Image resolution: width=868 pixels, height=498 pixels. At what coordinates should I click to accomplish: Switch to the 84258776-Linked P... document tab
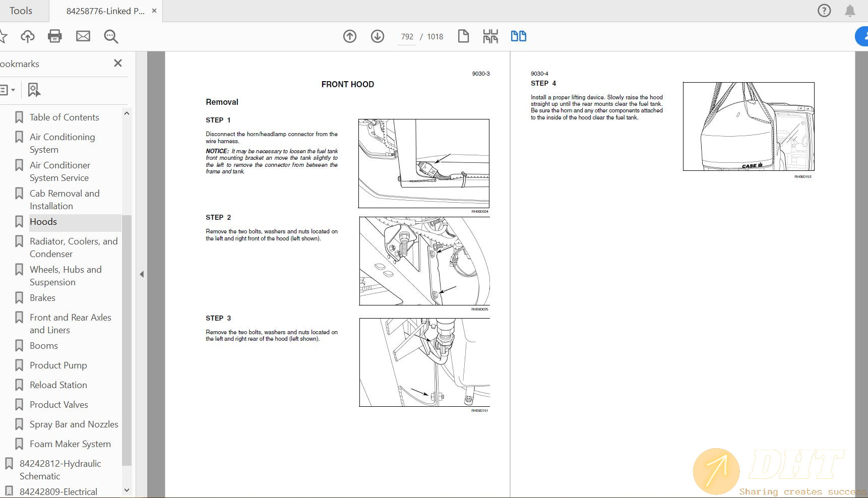coord(105,11)
